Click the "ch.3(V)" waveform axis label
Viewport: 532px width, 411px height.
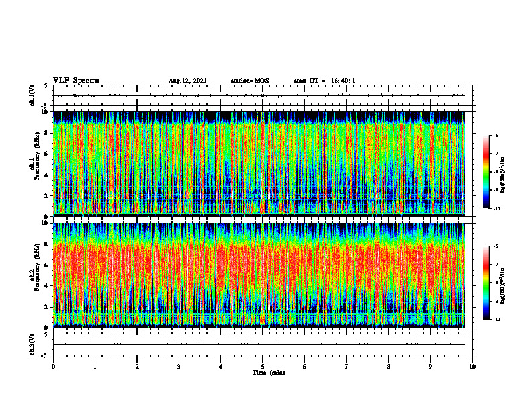pyautogui.click(x=32, y=345)
